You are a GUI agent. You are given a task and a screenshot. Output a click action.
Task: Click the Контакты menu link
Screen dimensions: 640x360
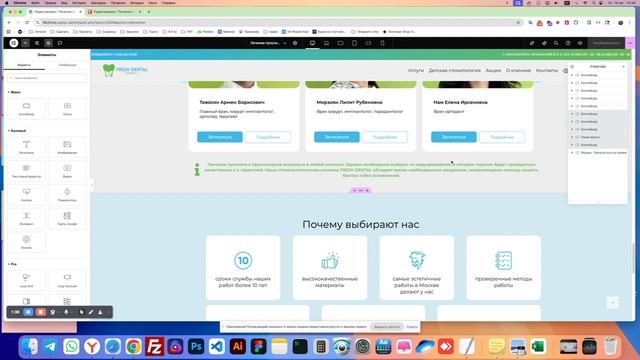click(547, 71)
